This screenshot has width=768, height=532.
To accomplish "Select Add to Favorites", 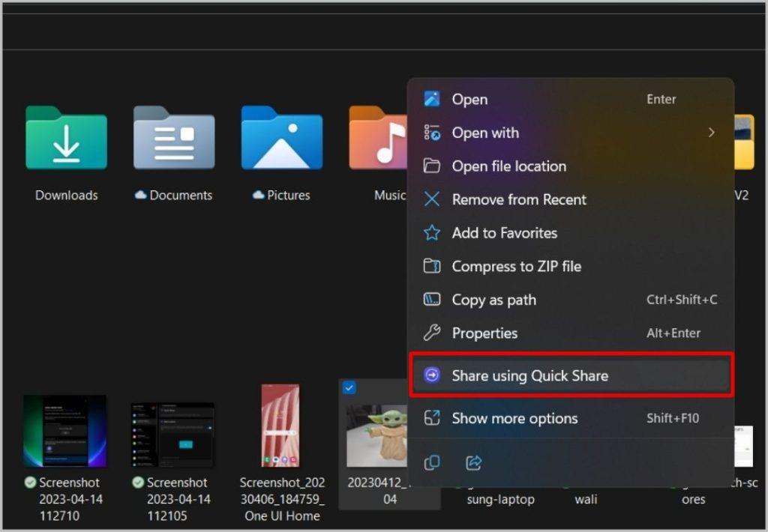I will pos(570,232).
